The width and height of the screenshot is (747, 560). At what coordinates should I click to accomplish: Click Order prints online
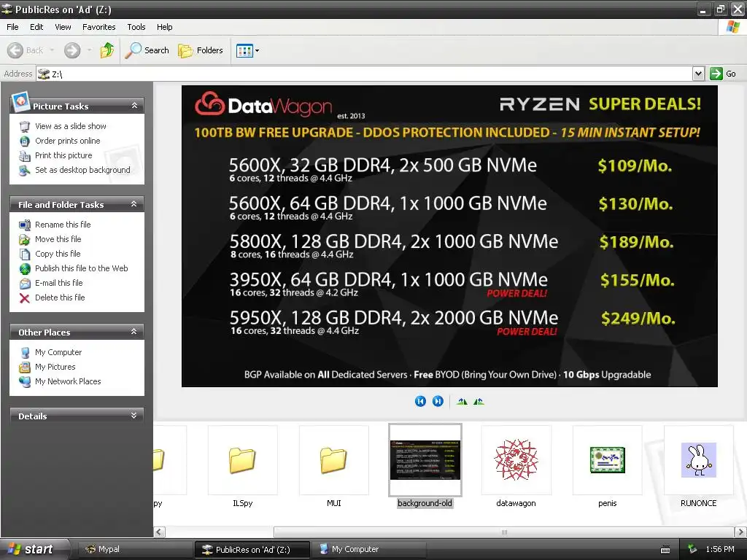coord(67,141)
